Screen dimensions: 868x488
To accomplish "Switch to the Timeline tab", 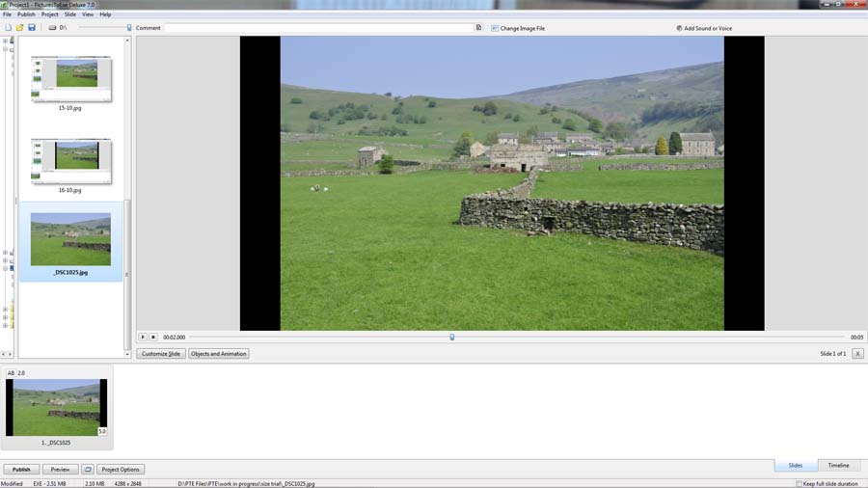I will pyautogui.click(x=838, y=466).
